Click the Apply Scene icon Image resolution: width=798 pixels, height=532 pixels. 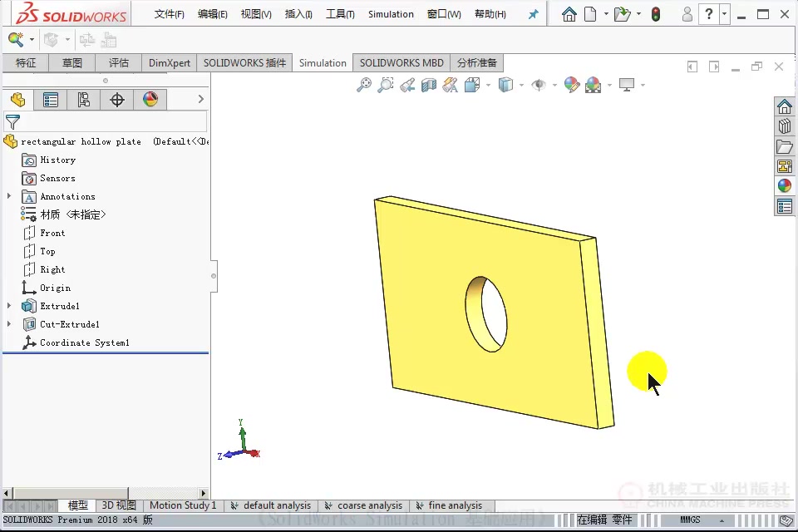592,84
